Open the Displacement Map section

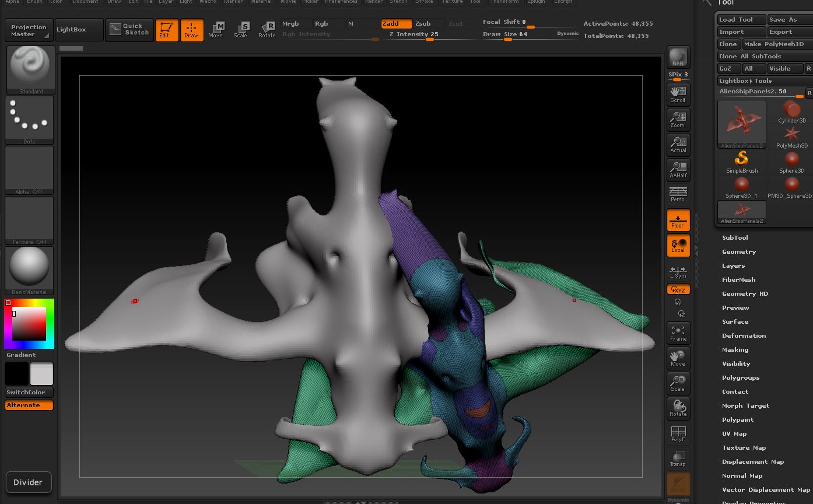pyautogui.click(x=753, y=461)
